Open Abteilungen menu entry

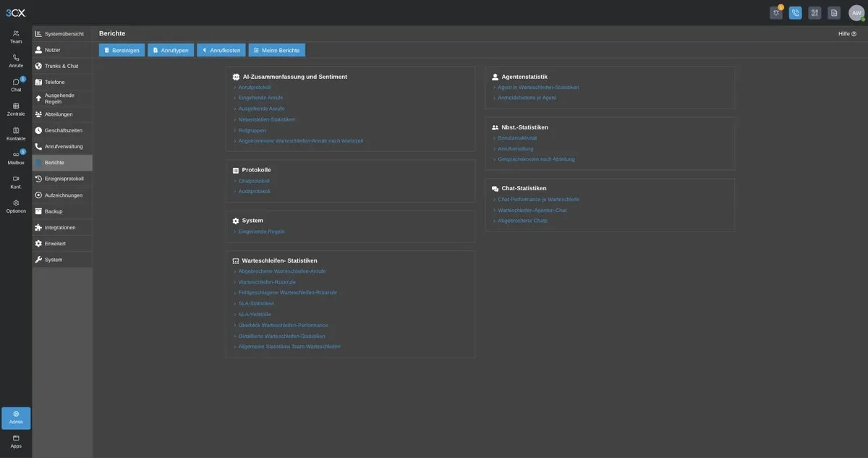click(x=62, y=114)
